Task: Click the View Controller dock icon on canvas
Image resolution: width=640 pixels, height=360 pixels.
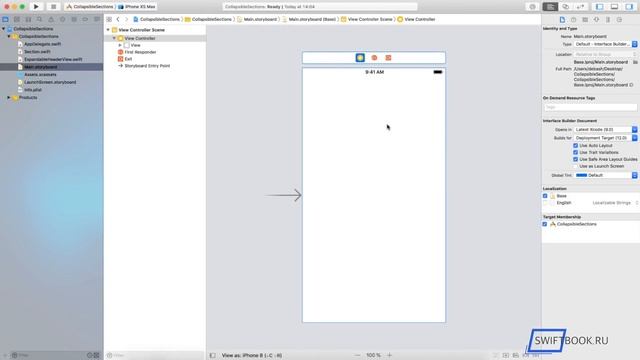Action: point(360,58)
